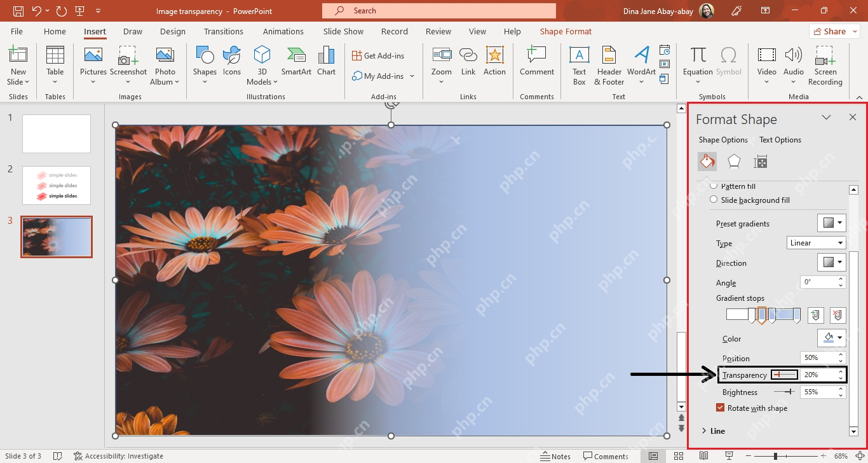Click the Add gradient stop icon
Screen dimensions: 868x463
[816, 315]
